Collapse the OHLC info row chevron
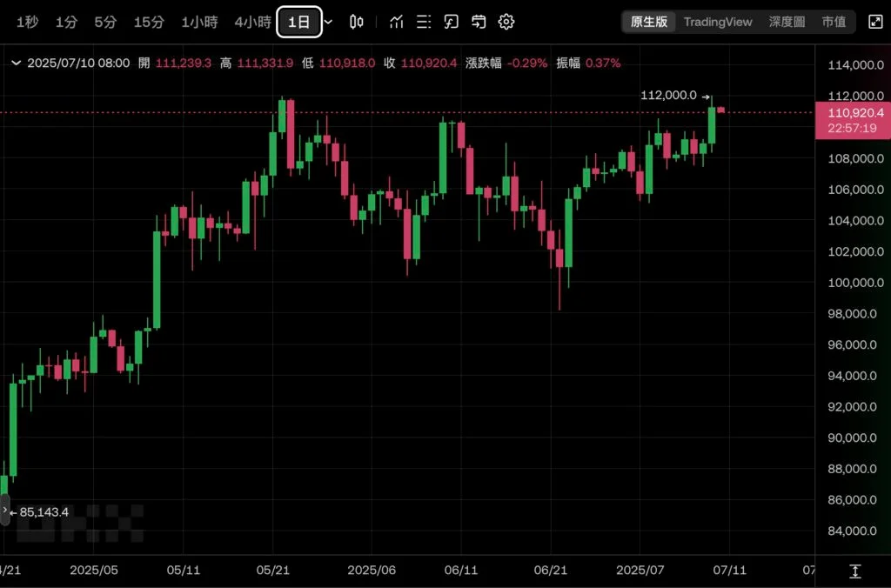891x588 pixels. click(x=16, y=63)
